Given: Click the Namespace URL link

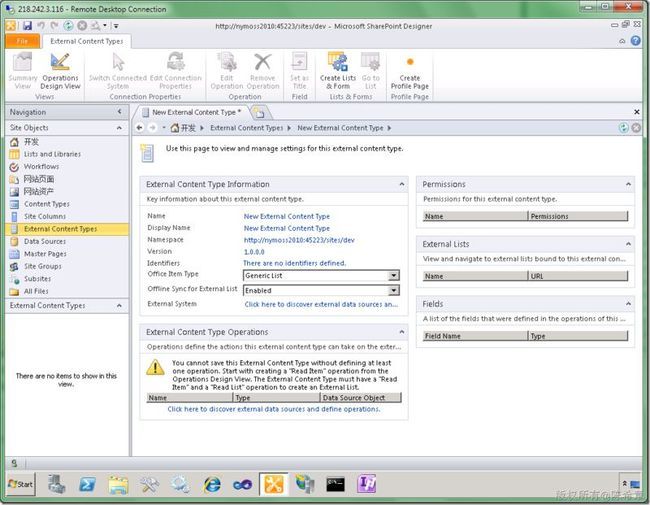Looking at the screenshot, I should click(x=299, y=240).
